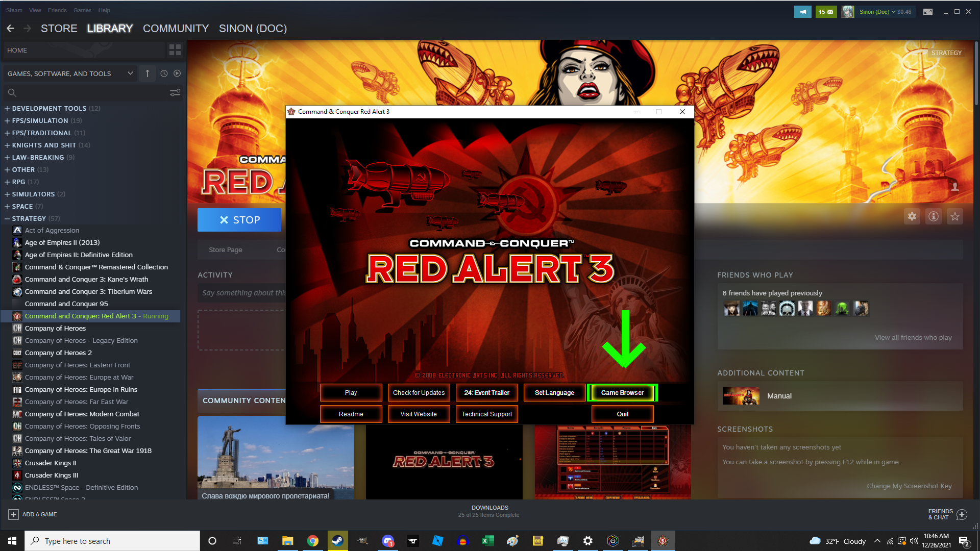Open Excel from the taskbar

[x=487, y=541]
